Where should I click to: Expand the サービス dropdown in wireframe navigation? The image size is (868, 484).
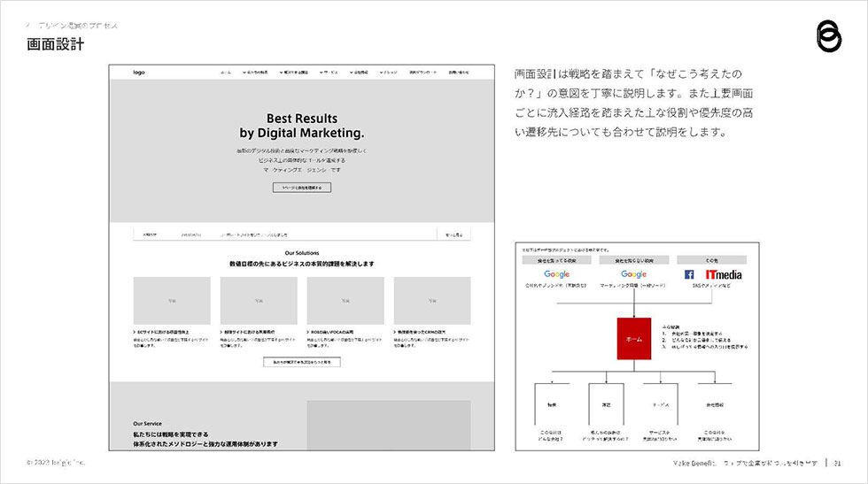coord(328,72)
